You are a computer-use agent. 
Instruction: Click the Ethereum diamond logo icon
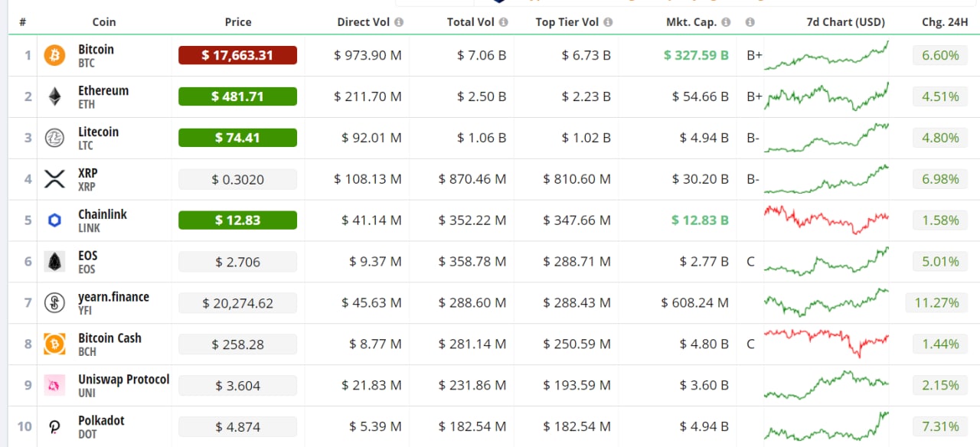[54, 96]
